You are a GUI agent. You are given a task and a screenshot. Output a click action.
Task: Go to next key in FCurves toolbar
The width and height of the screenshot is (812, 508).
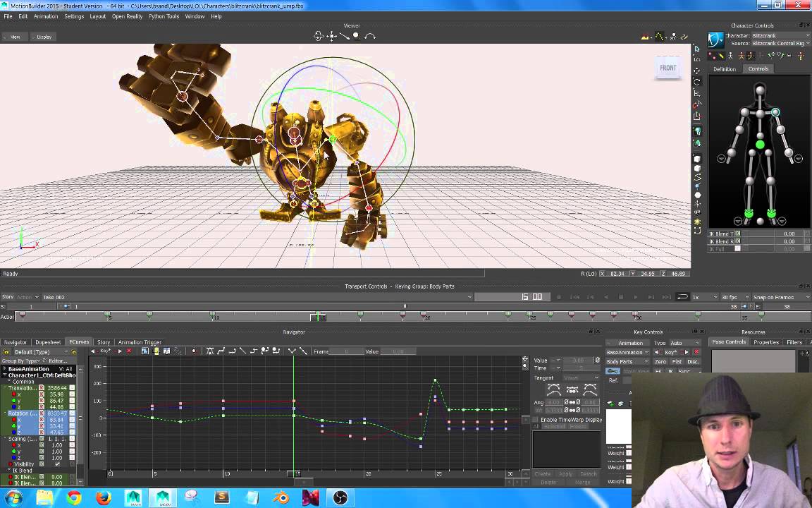click(120, 351)
